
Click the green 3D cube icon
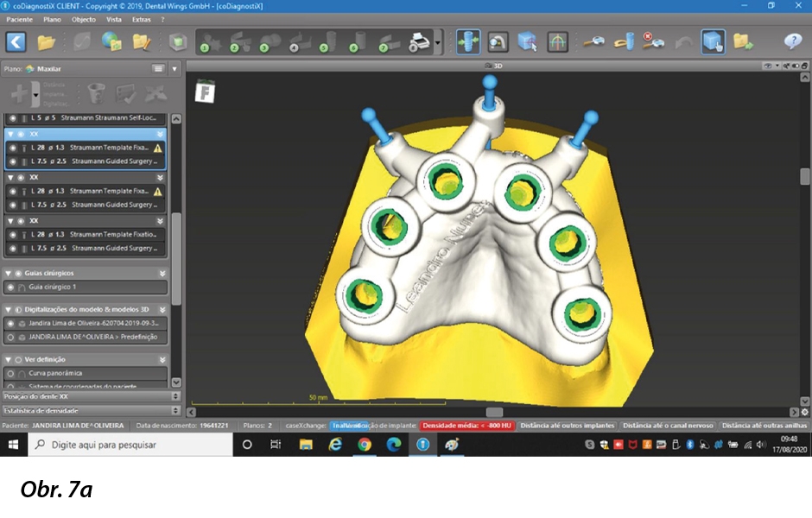pos(178,42)
